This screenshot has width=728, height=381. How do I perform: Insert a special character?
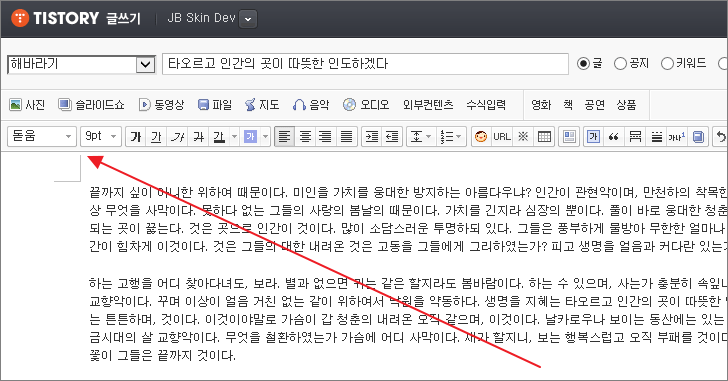(x=523, y=137)
